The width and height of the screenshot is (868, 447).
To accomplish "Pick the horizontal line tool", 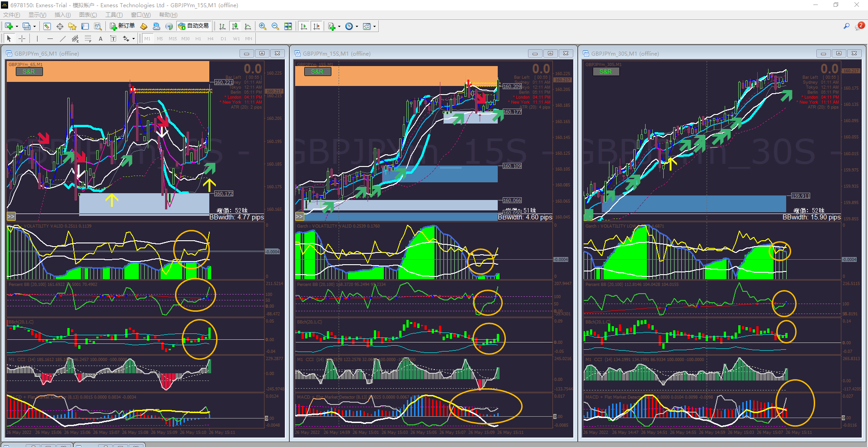I will 50,38.
